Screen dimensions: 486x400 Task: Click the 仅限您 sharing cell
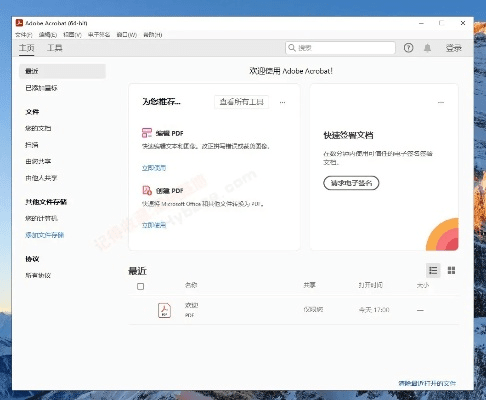313,310
